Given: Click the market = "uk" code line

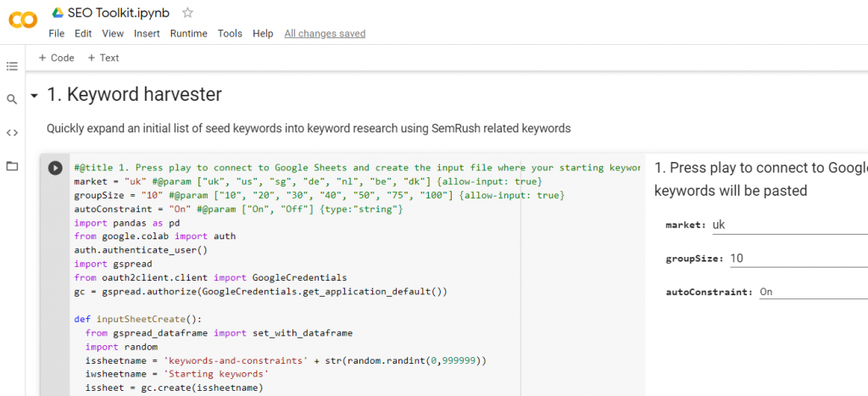Looking at the screenshot, I should click(308, 181).
